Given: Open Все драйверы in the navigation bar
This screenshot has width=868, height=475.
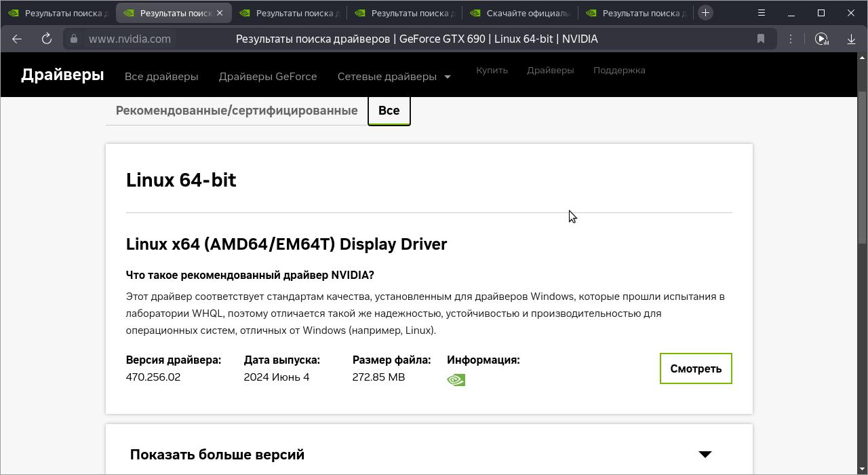Looking at the screenshot, I should click(161, 77).
